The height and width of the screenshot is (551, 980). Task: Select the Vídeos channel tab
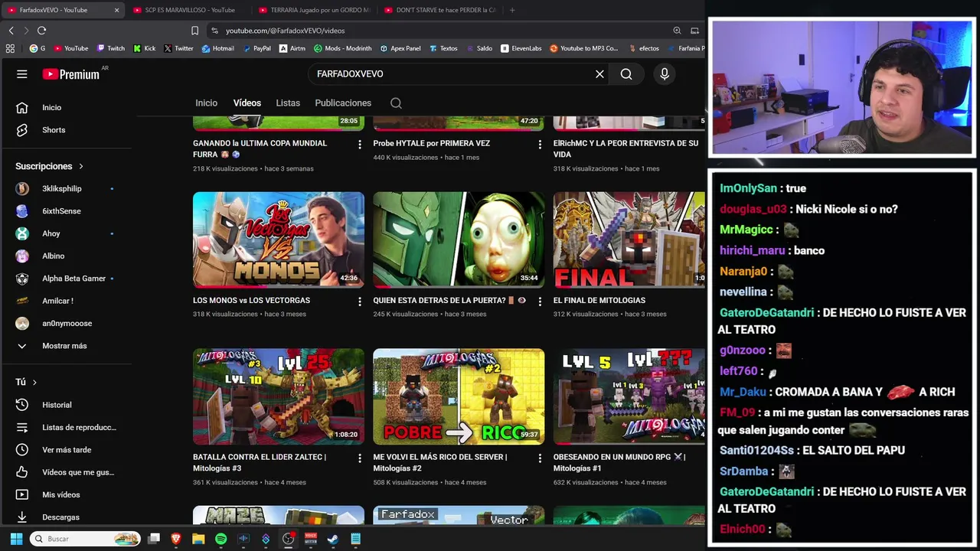(247, 103)
